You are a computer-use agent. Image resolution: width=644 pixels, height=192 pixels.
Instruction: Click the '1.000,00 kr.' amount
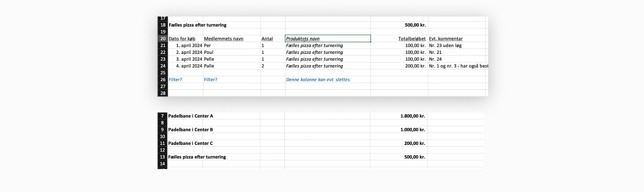413,130
